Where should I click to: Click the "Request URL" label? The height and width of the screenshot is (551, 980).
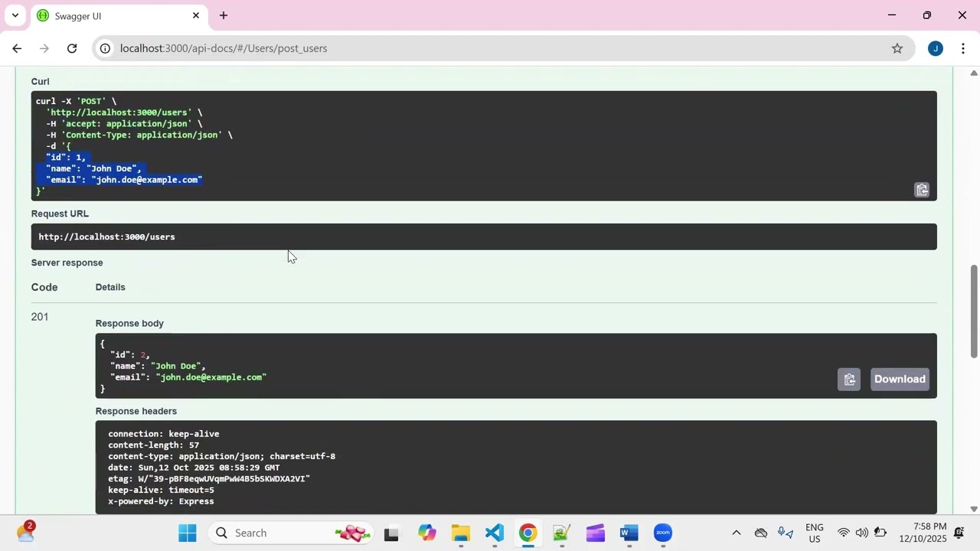[60, 214]
